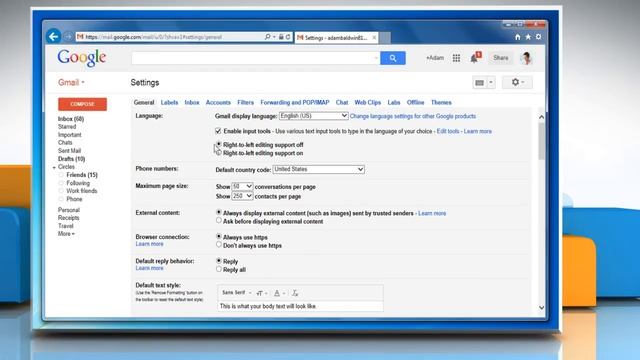Open the Gmail display language dropdown
Screen dimensions: 640x360
click(313, 116)
